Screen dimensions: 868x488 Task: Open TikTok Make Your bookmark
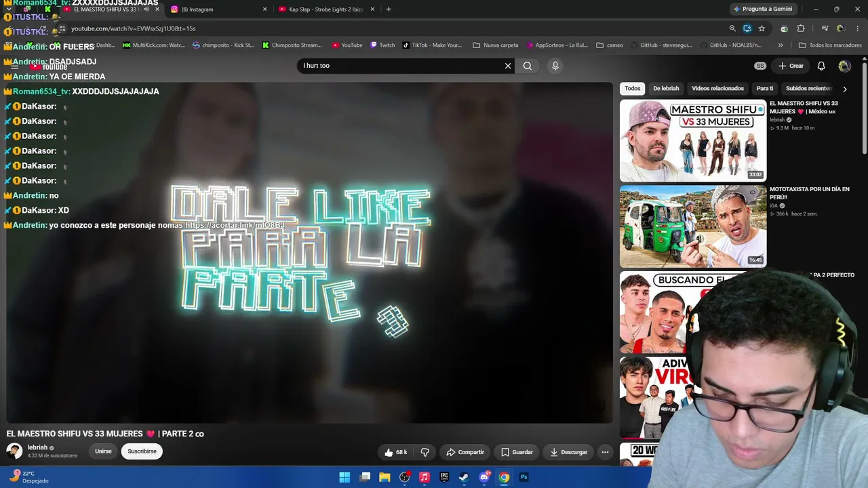coord(432,45)
